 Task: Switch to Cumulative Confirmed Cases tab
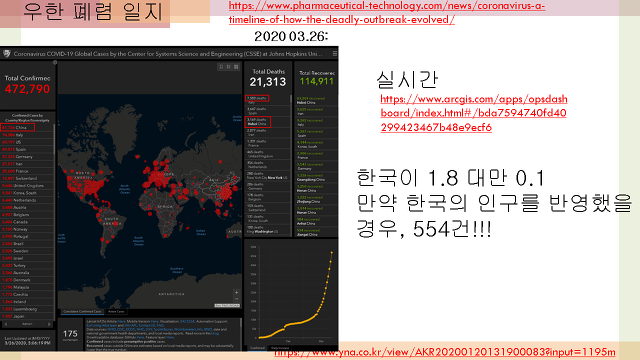click(82, 311)
